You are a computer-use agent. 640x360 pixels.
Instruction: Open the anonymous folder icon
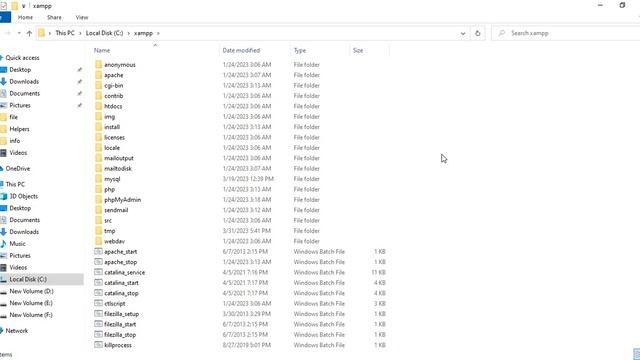pos(98,64)
